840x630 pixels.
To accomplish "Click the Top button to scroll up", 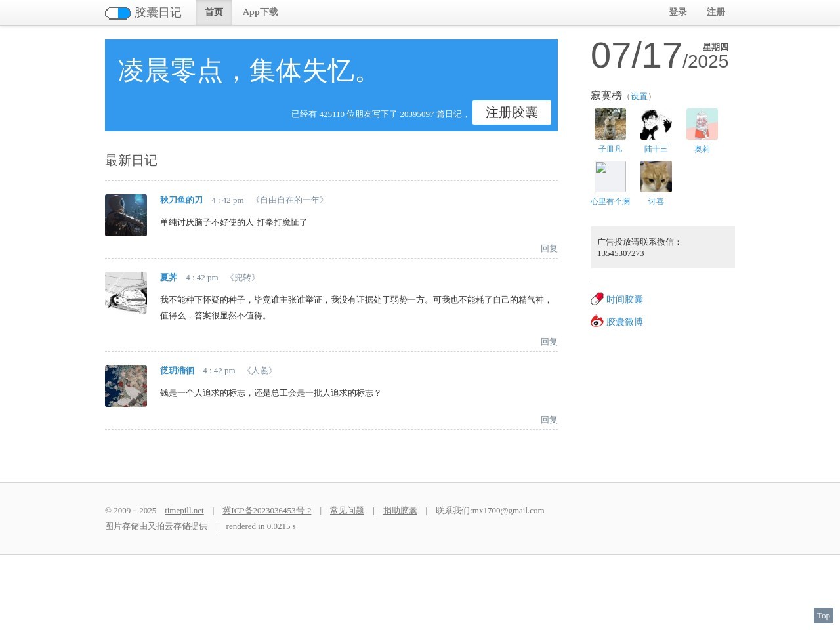I will (x=822, y=616).
